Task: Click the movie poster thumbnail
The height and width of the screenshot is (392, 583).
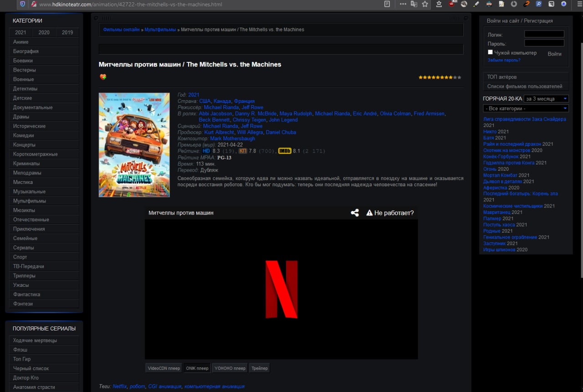Action: (134, 145)
